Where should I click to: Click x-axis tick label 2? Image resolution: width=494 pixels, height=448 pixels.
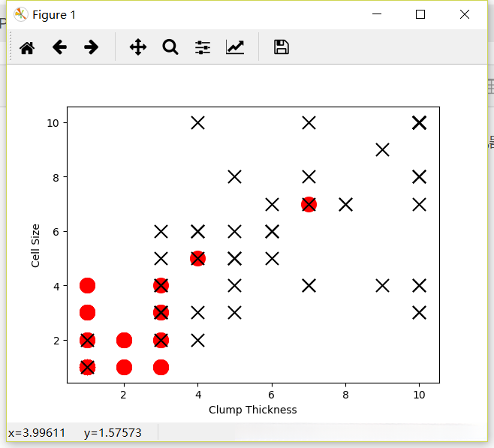(123, 395)
